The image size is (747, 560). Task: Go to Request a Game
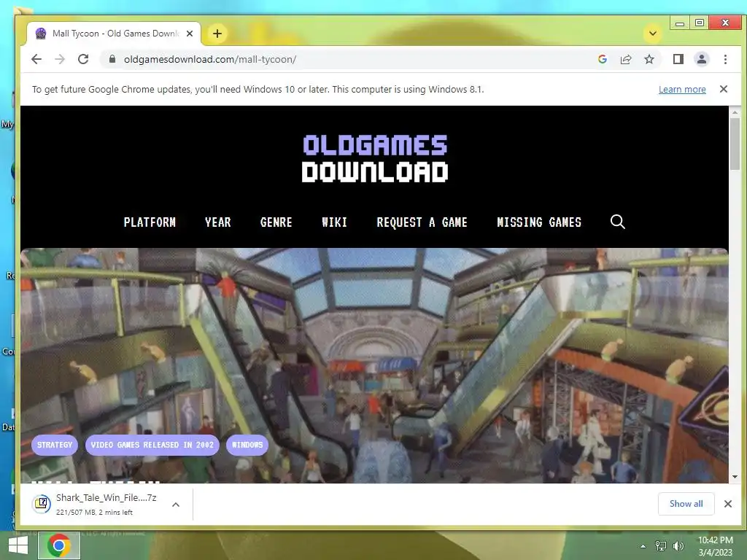pyautogui.click(x=422, y=222)
